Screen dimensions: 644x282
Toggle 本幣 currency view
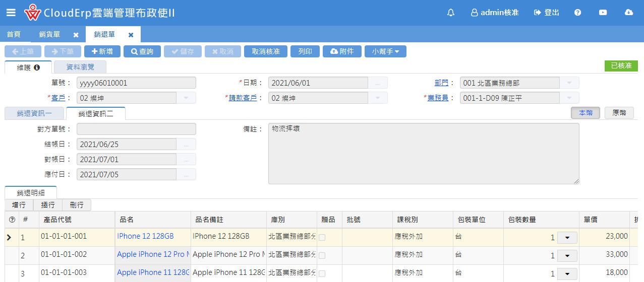[x=586, y=113]
